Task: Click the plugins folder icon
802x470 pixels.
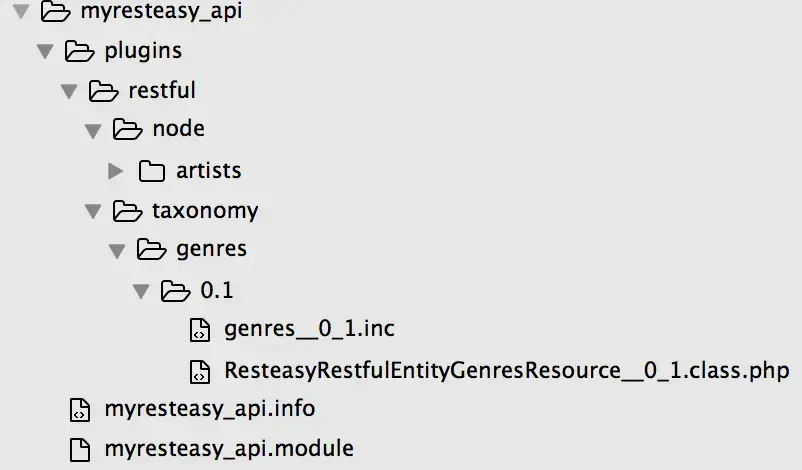Action: tap(78, 50)
